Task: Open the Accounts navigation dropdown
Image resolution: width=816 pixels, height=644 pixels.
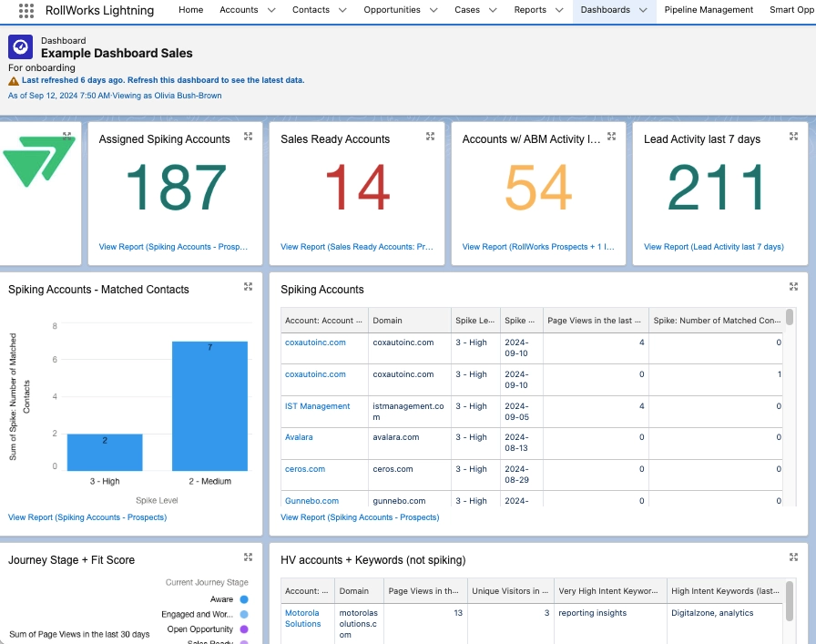Action: point(245,11)
